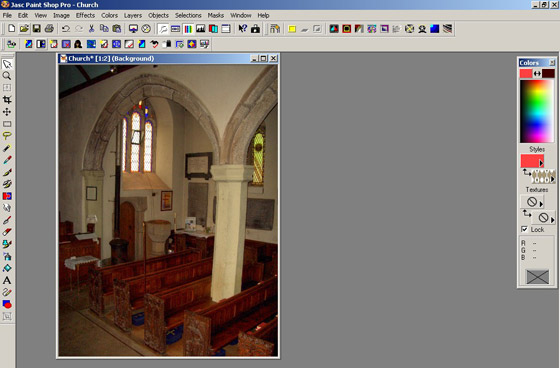Undo the last action
This screenshot has height=368, width=560.
66,29
